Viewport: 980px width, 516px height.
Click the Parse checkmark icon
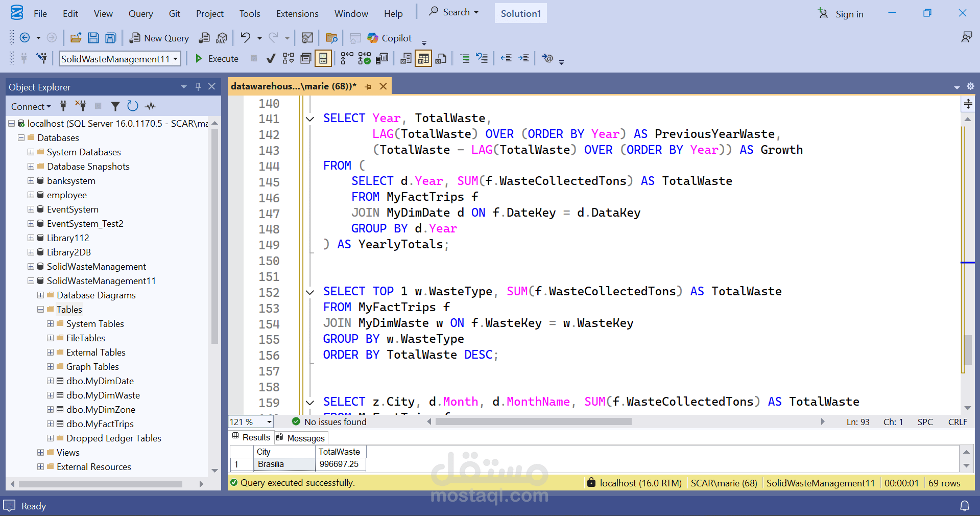pyautogui.click(x=272, y=58)
